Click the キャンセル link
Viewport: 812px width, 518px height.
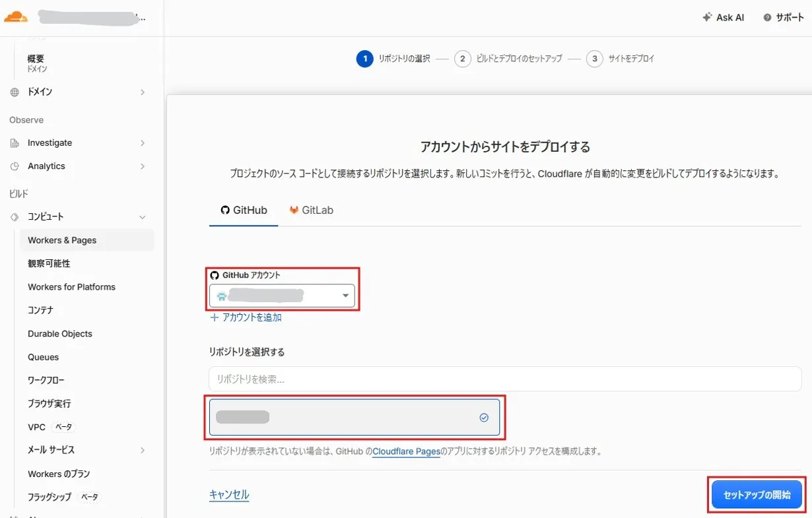(229, 495)
